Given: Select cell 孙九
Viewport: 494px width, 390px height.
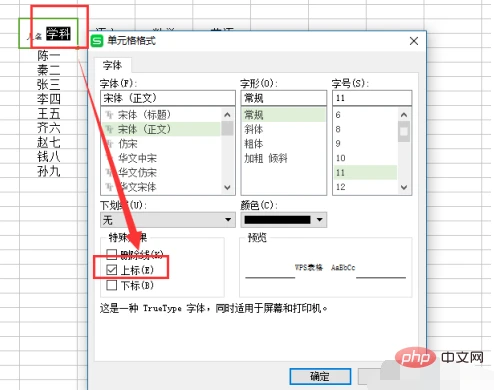Looking at the screenshot, I should pyautogui.click(x=49, y=171).
